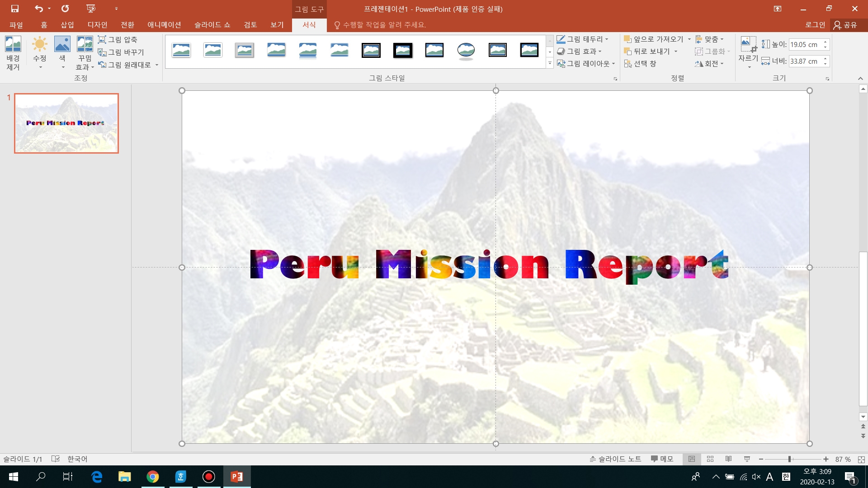The height and width of the screenshot is (488, 868).
Task: Select slide 1 thumbnail in the panel
Action: (x=66, y=123)
